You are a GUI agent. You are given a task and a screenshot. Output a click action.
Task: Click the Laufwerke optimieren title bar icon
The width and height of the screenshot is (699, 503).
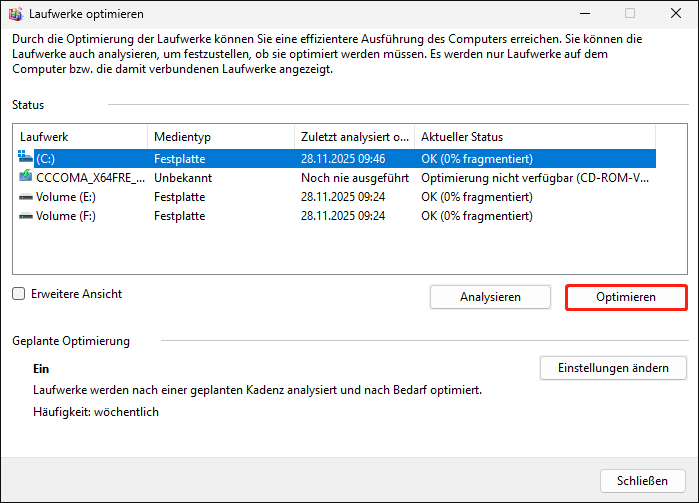coord(17,14)
